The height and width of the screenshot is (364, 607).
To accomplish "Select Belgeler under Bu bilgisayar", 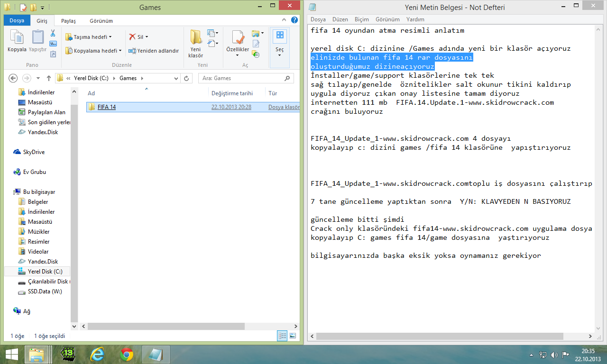I will 38,202.
